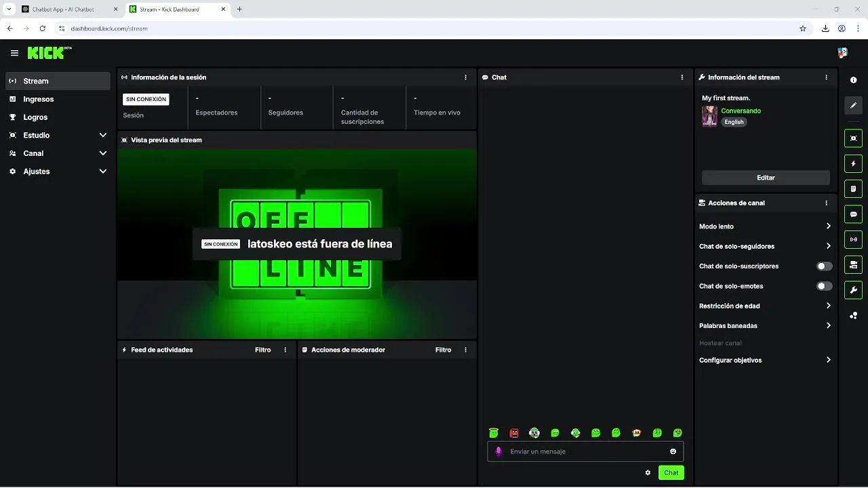This screenshot has height=488, width=868.
Task: Toggle session info broadcast icon in the right sidebar
Action: pos(853,239)
